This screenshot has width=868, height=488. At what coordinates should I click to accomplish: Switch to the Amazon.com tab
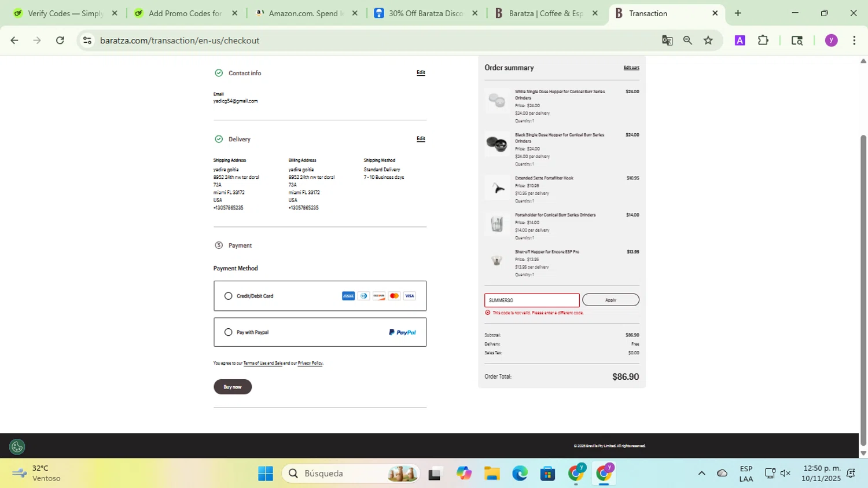306,13
